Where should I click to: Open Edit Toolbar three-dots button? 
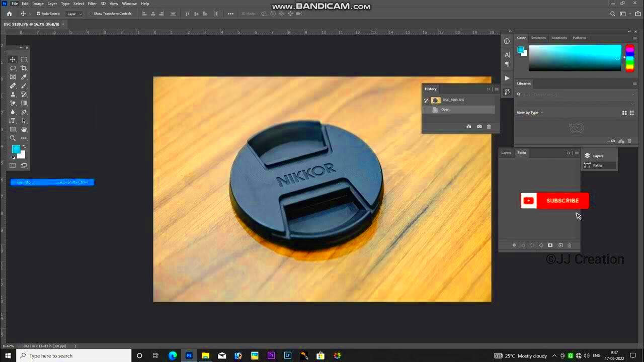pyautogui.click(x=24, y=138)
